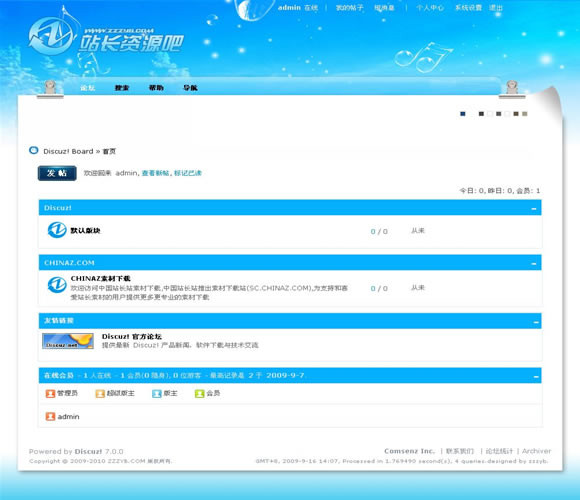Select the dark gray style swatch
The image size is (580, 500).
pyautogui.click(x=499, y=114)
